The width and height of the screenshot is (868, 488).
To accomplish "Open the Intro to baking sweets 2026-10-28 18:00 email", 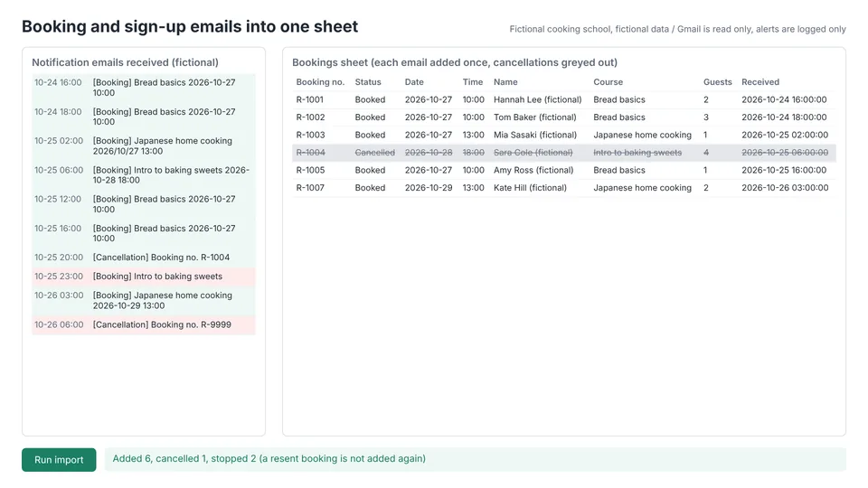I will coord(144,174).
